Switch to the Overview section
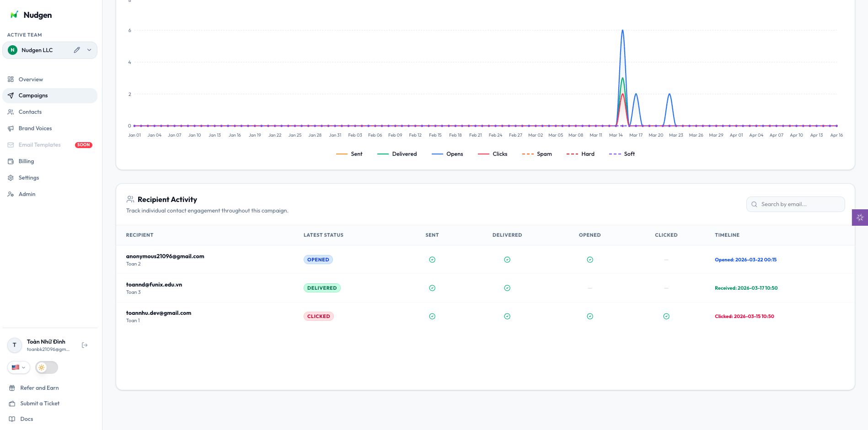This screenshot has height=430, width=868. (31, 79)
